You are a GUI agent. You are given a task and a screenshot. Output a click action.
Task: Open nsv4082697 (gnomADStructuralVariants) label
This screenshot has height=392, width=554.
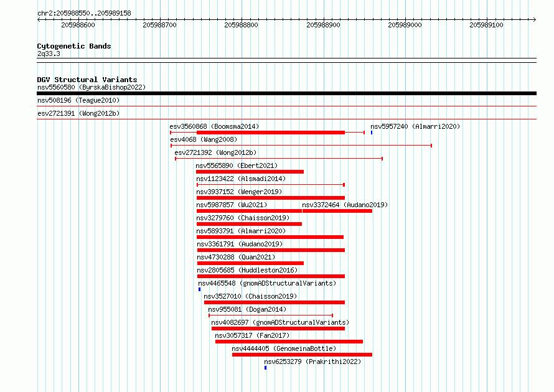(280, 322)
